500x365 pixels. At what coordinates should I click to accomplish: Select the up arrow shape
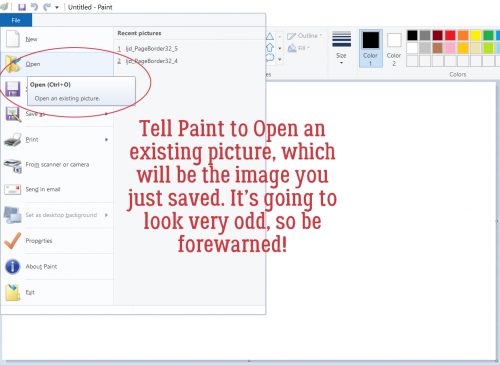click(270, 47)
